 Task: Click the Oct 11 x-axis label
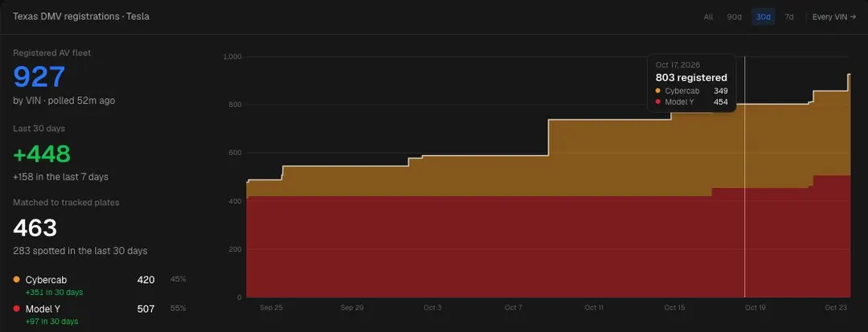594,308
